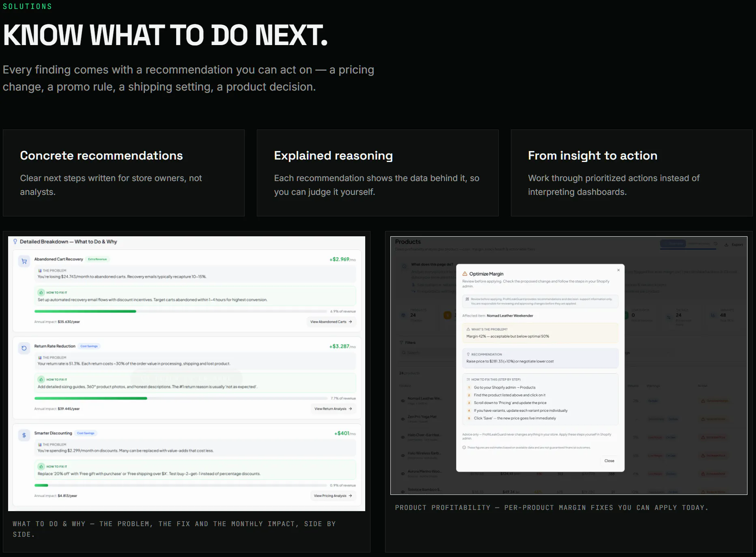Image resolution: width=756 pixels, height=557 pixels.
Task: Click the lightbulb icon beside Detailed Breakdown
Action: pyautogui.click(x=15, y=242)
